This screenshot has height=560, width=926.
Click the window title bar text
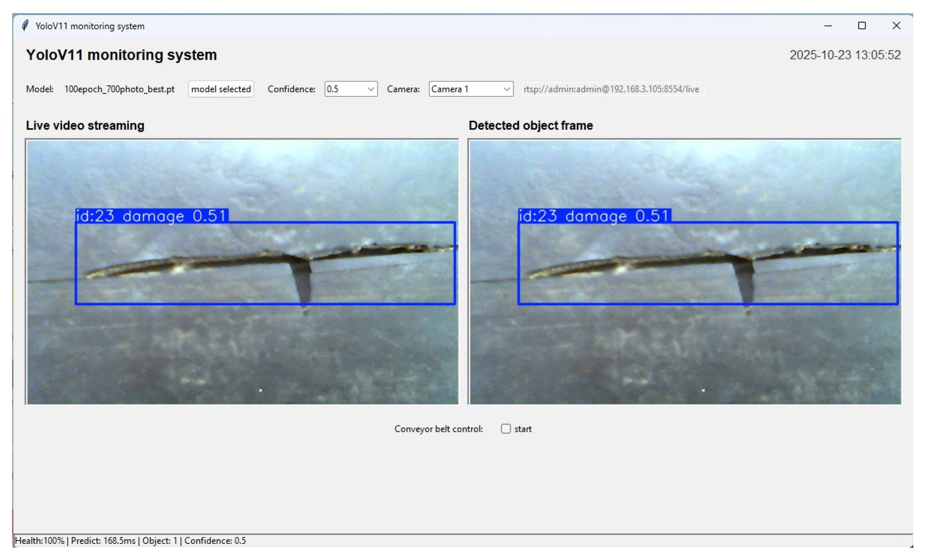pos(90,26)
